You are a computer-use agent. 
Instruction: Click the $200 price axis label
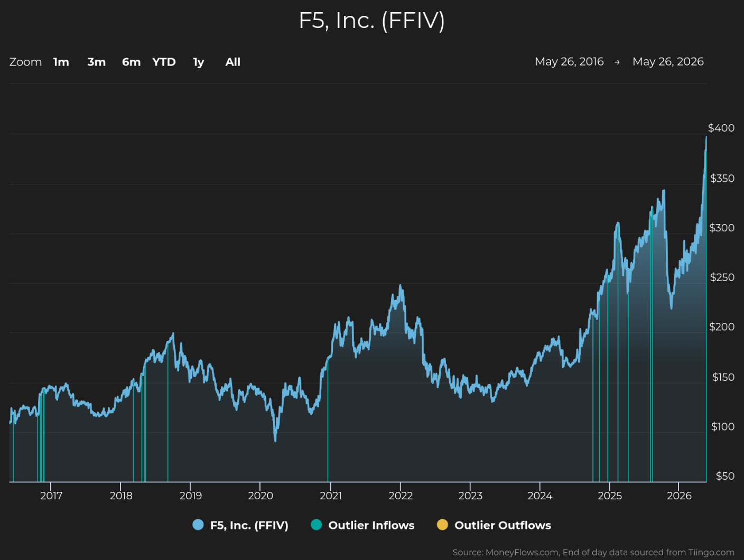tap(722, 326)
